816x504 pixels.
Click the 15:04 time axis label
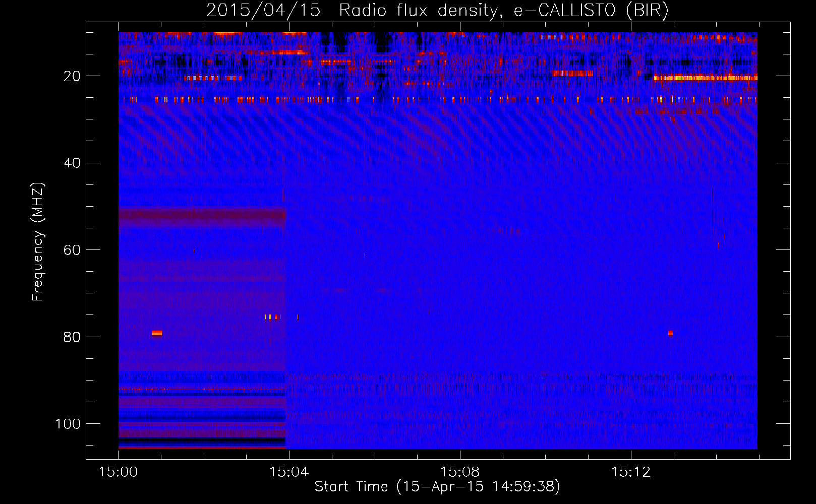[x=289, y=472]
